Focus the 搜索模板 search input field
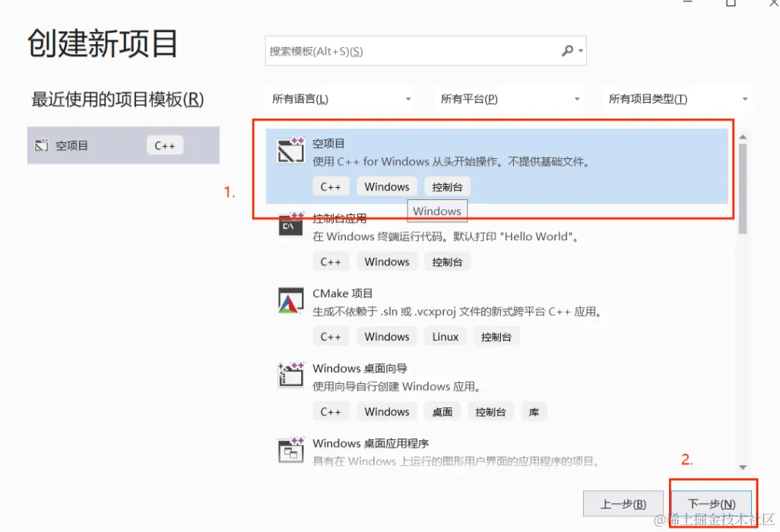This screenshot has height=532, width=780. tap(425, 51)
